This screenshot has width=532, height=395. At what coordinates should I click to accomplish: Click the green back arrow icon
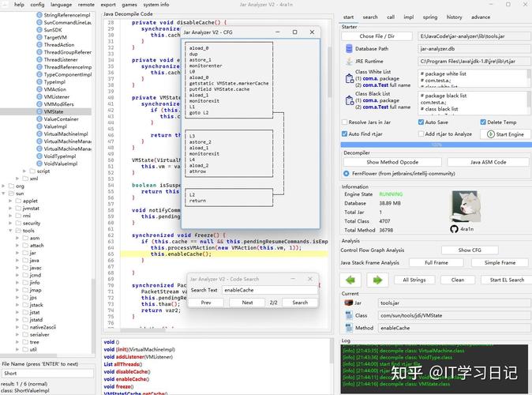[350, 280]
